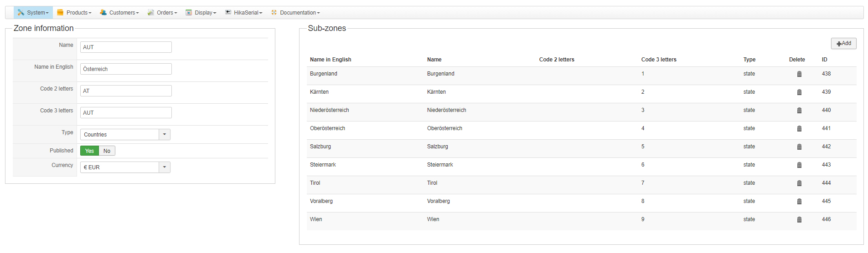Screen dimensions: 868x253
Task: Click the Add sub-zone button
Action: tap(843, 43)
